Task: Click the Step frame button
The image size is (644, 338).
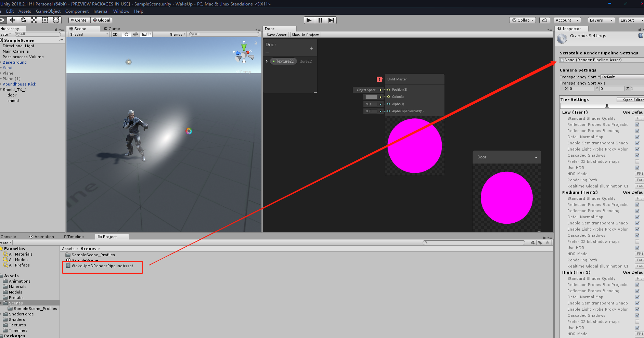Action: click(331, 20)
